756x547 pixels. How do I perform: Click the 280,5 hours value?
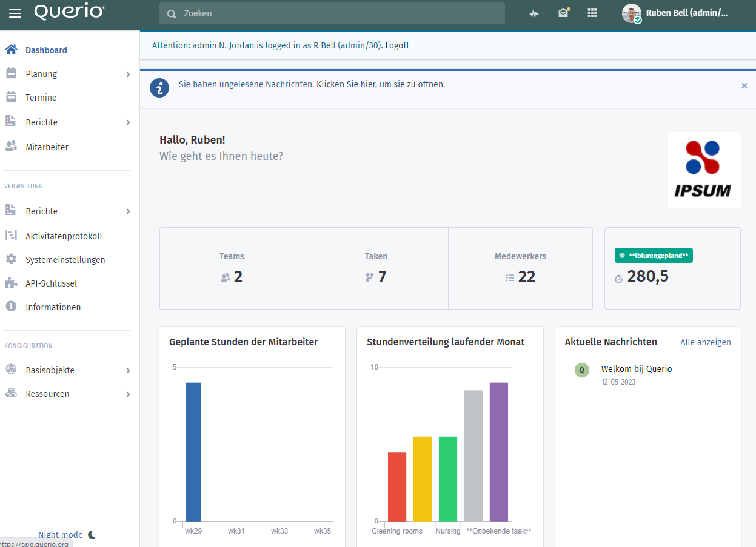[648, 277]
